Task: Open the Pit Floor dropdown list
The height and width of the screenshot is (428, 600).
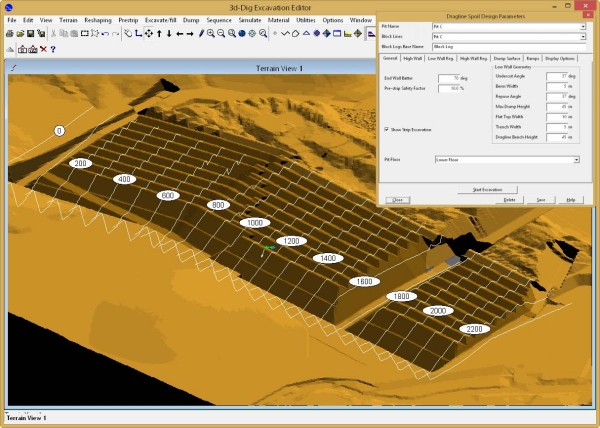Action: coord(577,159)
